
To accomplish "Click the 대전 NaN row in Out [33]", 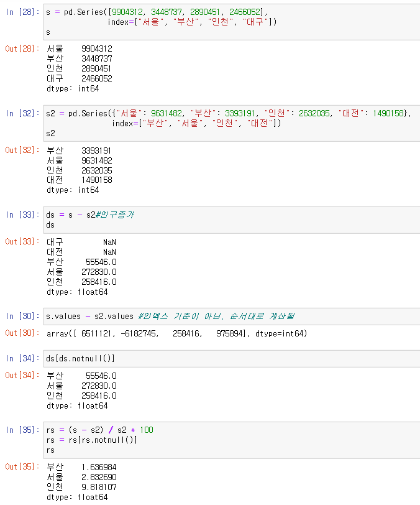I will (81, 252).
